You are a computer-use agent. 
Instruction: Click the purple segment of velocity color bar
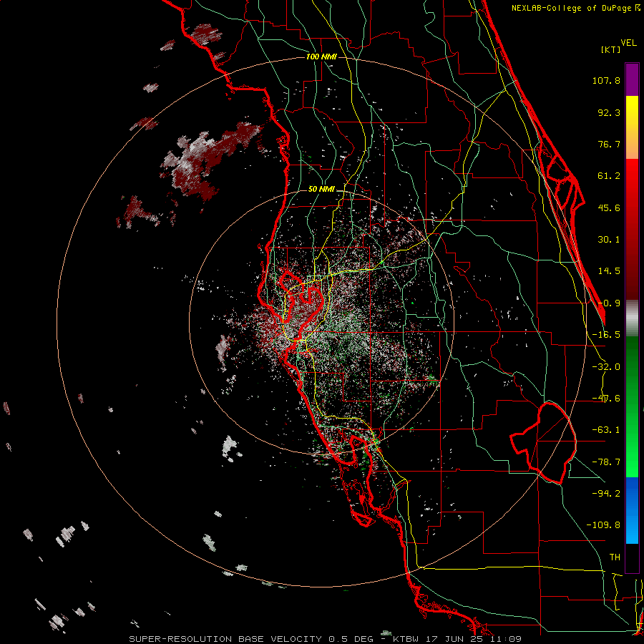pos(632,79)
